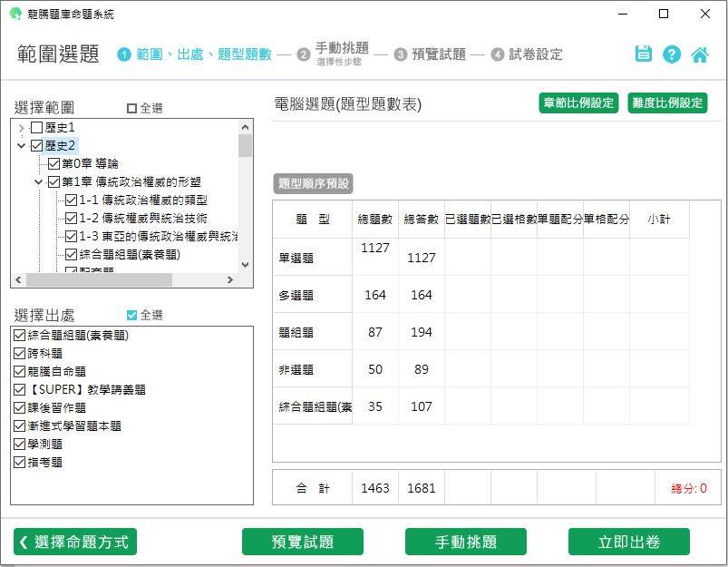Go to step 範圍、出處、題型題數

pyautogui.click(x=204, y=54)
